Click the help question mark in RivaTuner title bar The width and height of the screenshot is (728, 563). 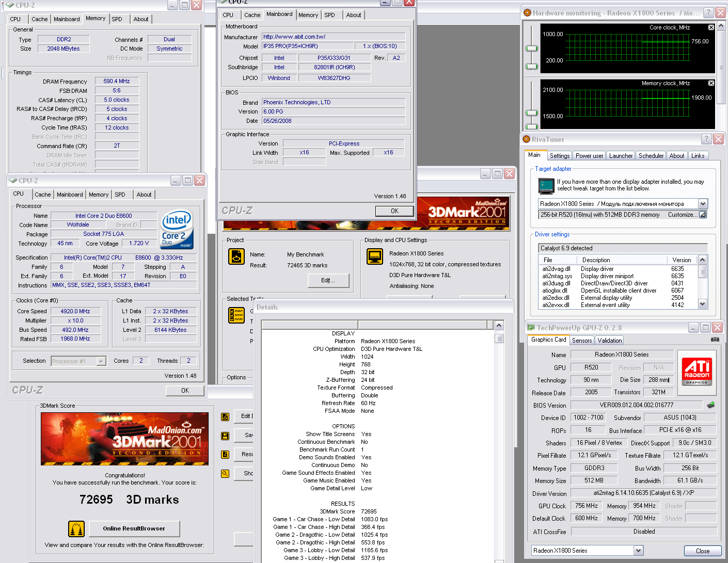[706, 139]
